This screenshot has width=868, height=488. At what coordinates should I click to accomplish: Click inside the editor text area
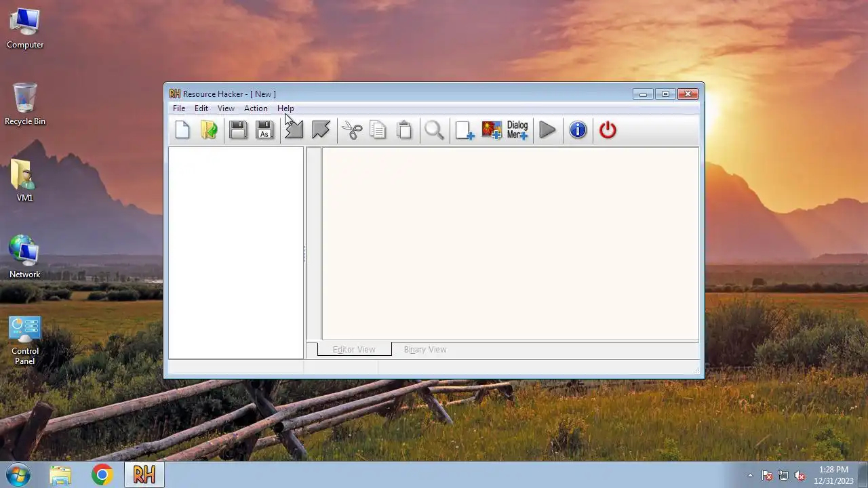(x=510, y=243)
